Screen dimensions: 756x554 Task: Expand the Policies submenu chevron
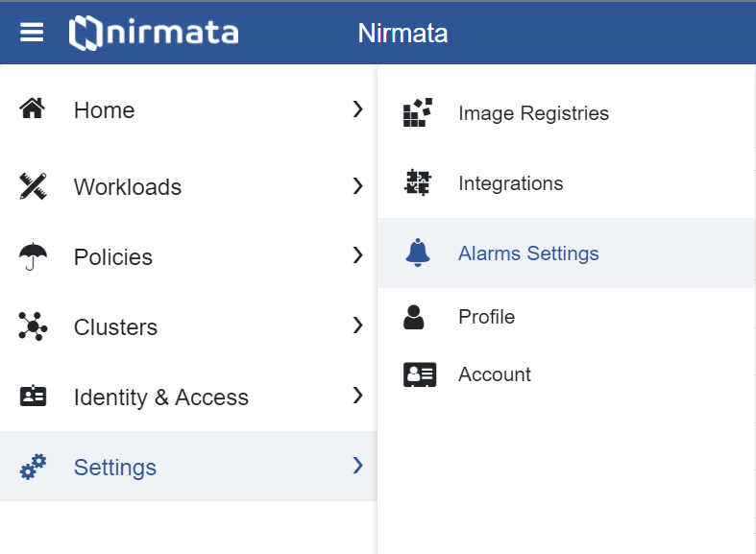pyautogui.click(x=357, y=255)
